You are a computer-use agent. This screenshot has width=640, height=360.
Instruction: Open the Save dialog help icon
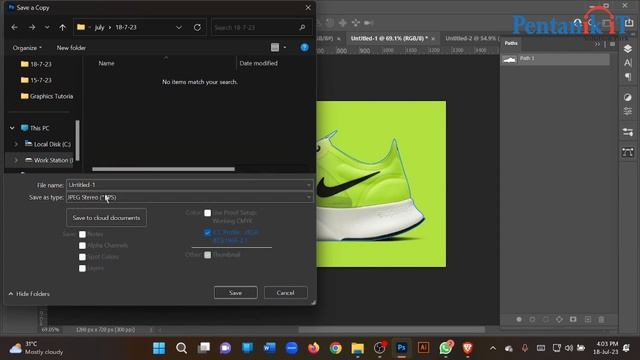click(x=304, y=47)
